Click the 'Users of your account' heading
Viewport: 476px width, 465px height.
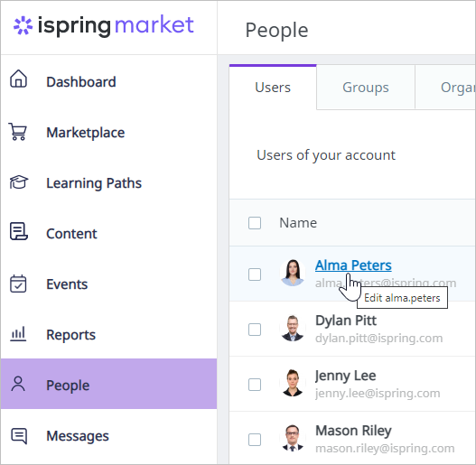click(x=326, y=155)
